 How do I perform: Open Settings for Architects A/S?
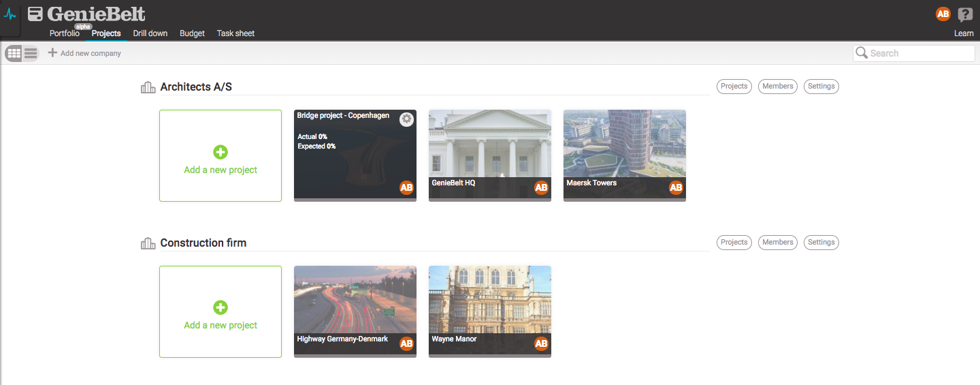821,87
